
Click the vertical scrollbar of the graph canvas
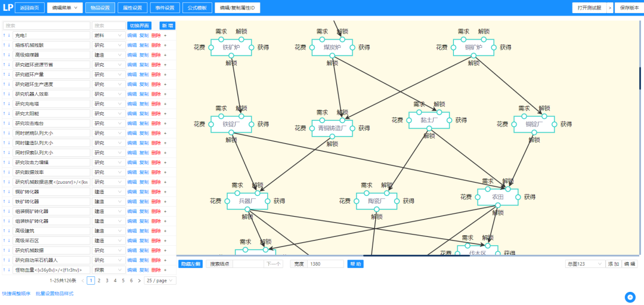[x=640, y=78]
